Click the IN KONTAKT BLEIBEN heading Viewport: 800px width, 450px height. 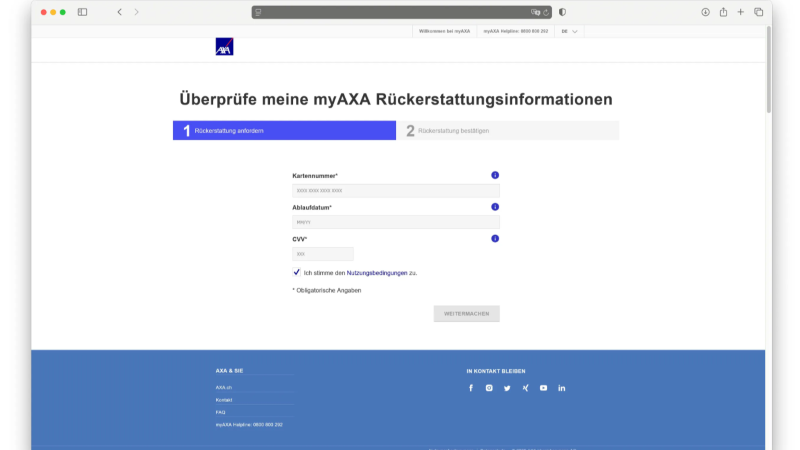[495, 371]
